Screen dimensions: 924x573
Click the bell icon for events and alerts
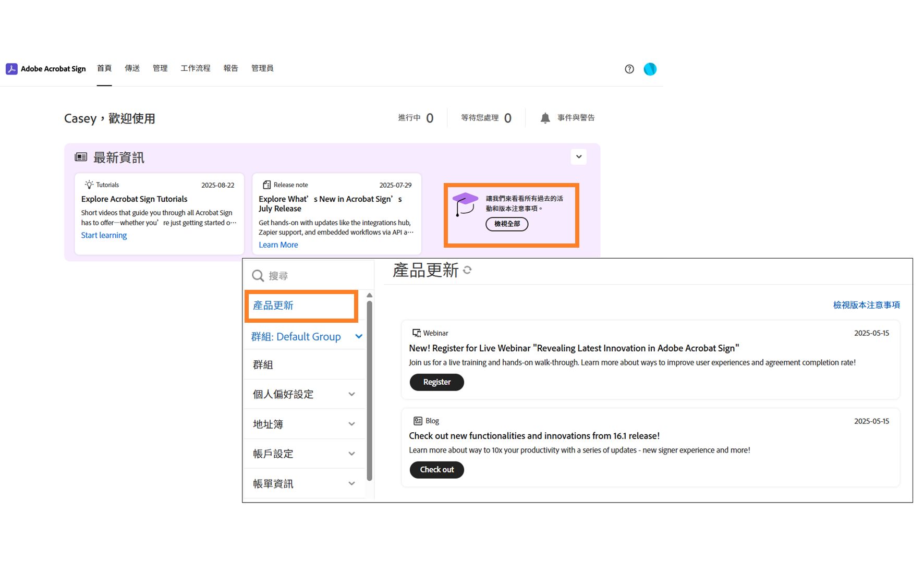point(545,118)
